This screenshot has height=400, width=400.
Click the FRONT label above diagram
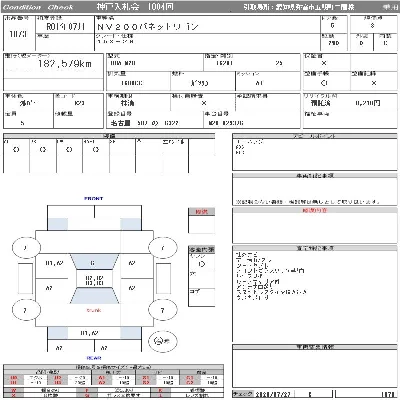[x=94, y=198]
